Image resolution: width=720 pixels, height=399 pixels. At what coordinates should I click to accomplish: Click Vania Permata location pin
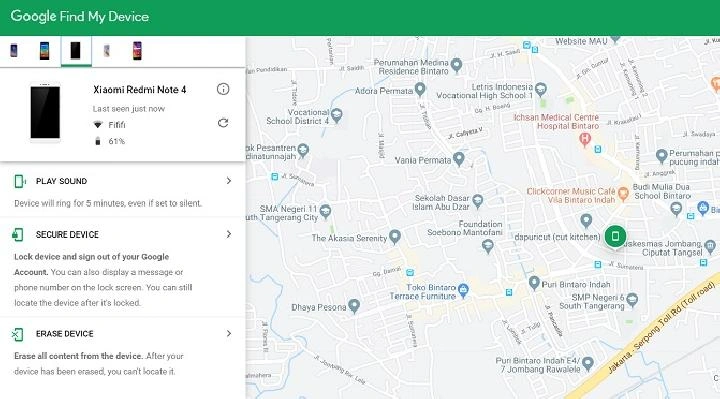click(459, 159)
